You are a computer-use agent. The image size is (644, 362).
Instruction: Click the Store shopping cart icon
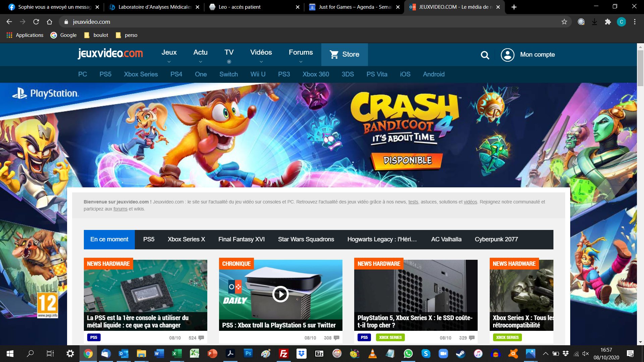[x=334, y=54]
